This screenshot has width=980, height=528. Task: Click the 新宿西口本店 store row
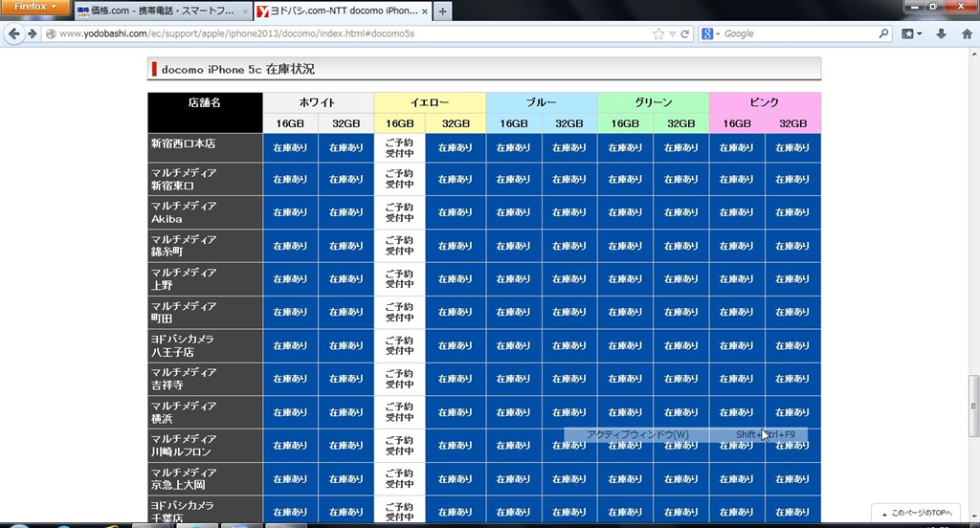(205, 148)
